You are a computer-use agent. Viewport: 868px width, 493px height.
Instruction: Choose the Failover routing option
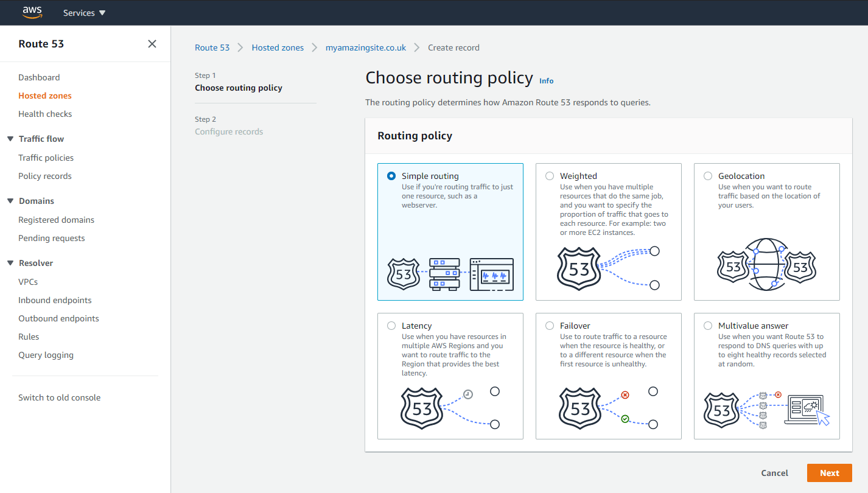(x=550, y=326)
